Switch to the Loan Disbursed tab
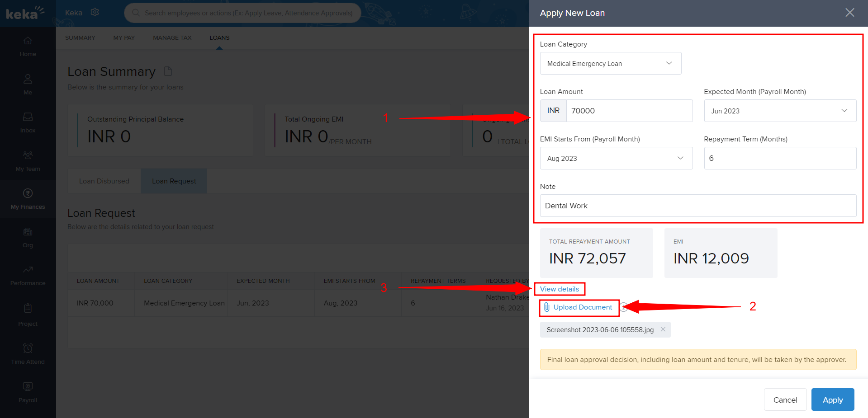This screenshot has width=868, height=418. [104, 181]
